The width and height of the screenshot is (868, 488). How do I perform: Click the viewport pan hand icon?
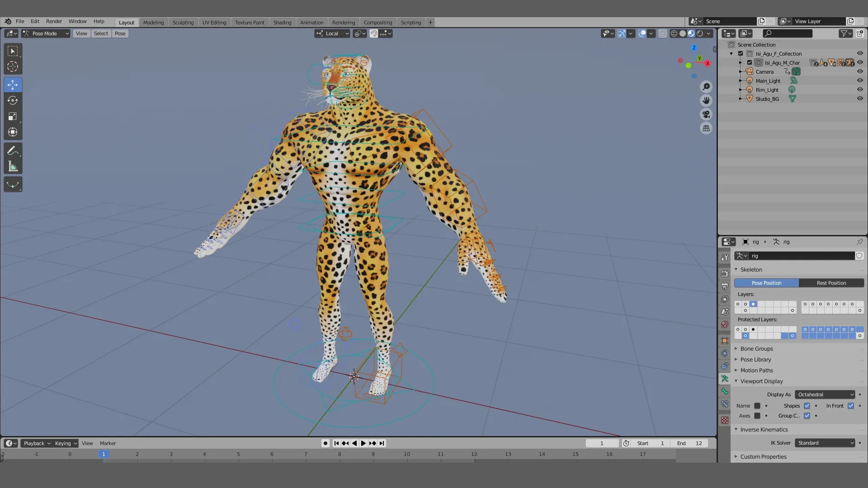(x=706, y=100)
